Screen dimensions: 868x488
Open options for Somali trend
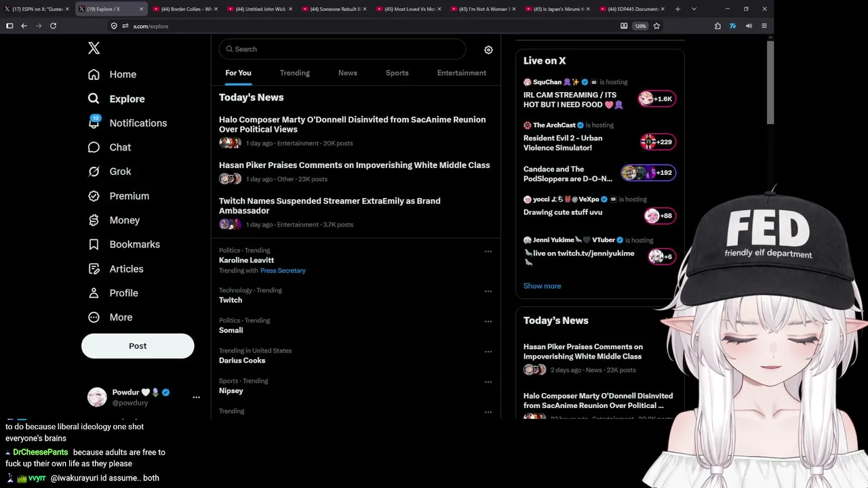click(488, 321)
